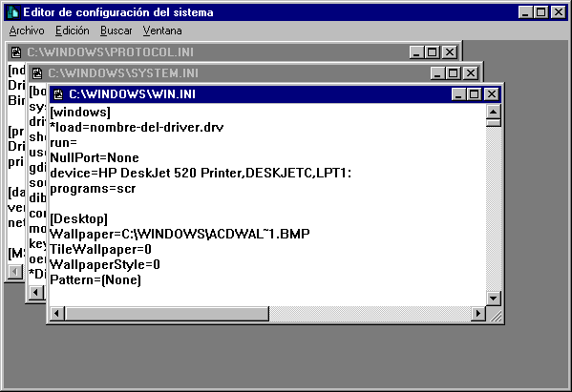
Task: Close the WIN.INI window
Action: (492, 94)
